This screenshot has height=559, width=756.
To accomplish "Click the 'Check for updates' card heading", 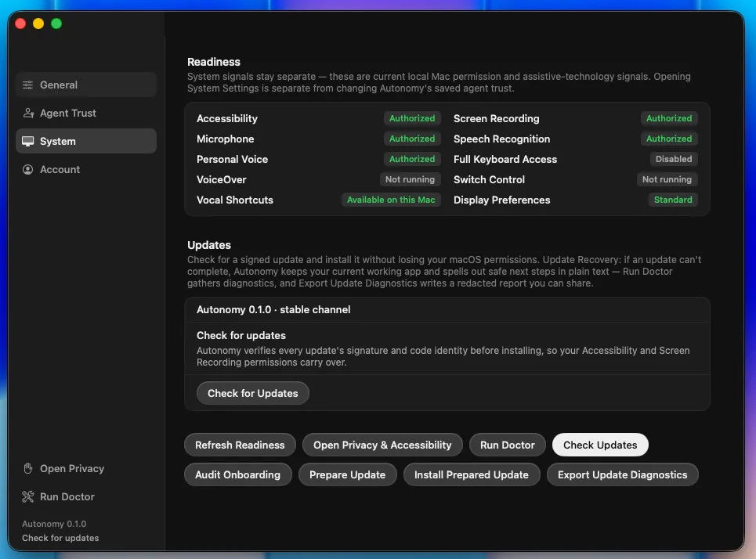I will click(x=241, y=335).
